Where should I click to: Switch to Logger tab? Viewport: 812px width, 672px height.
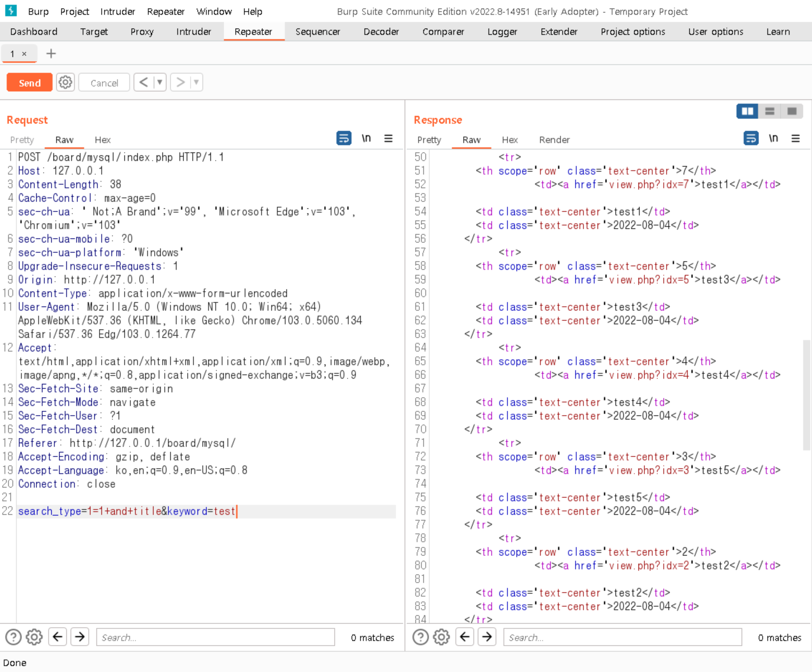[x=502, y=32]
